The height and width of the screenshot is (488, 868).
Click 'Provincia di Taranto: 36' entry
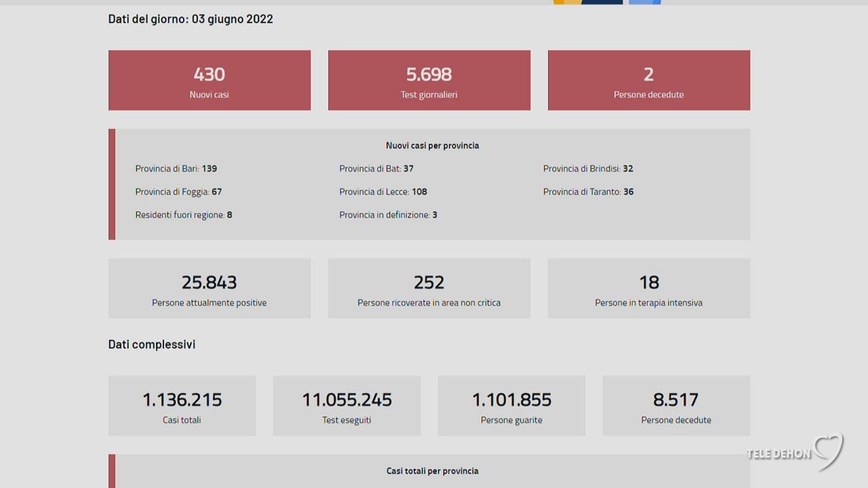pos(589,191)
